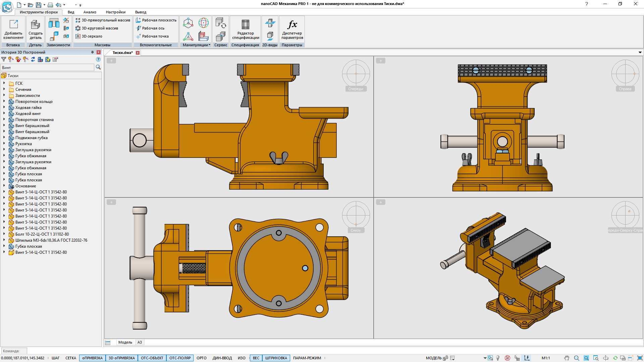Expand the Ходовой винт tree node
The width and height of the screenshot is (644, 362).
point(4,114)
